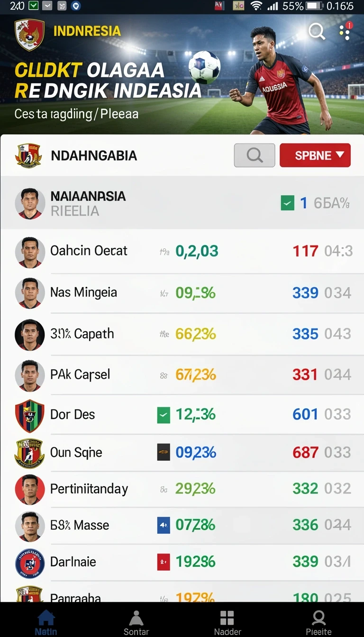Viewport: 364px width, 637px height.
Task: Tap the dark square marker in Oun Sqne row
Action: point(163,453)
